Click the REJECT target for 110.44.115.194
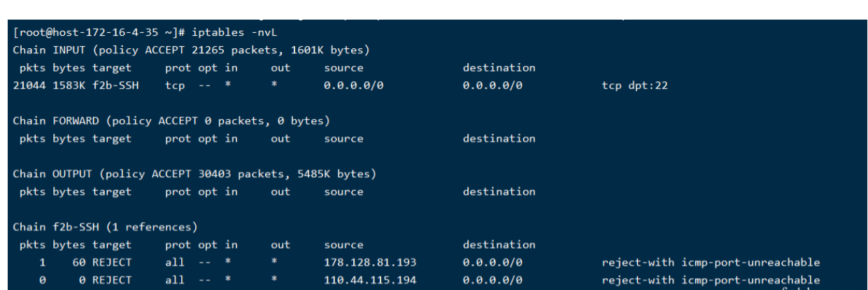Screen dimensions: 868x290 click(x=112, y=279)
